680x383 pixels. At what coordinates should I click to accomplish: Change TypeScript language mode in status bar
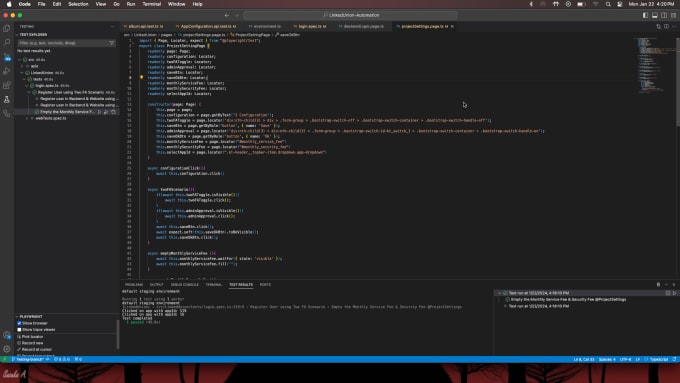click(658, 359)
